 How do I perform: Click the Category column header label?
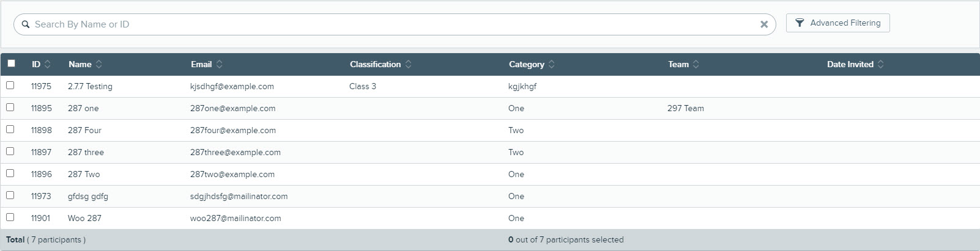coord(527,64)
